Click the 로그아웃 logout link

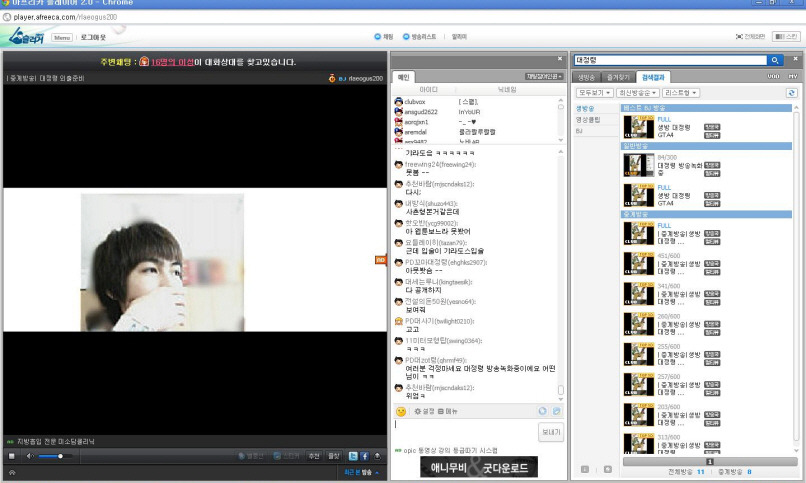pos(93,38)
